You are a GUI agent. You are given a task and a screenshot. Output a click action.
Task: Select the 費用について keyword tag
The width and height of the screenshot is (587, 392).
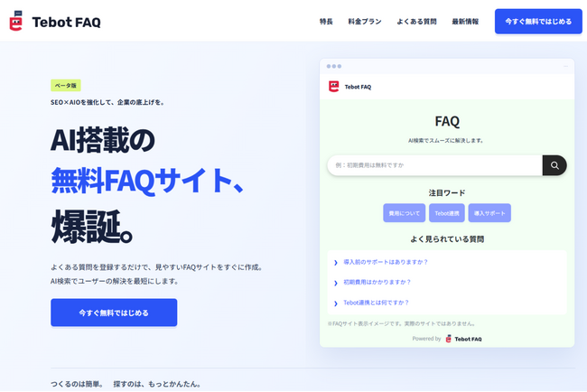click(404, 213)
